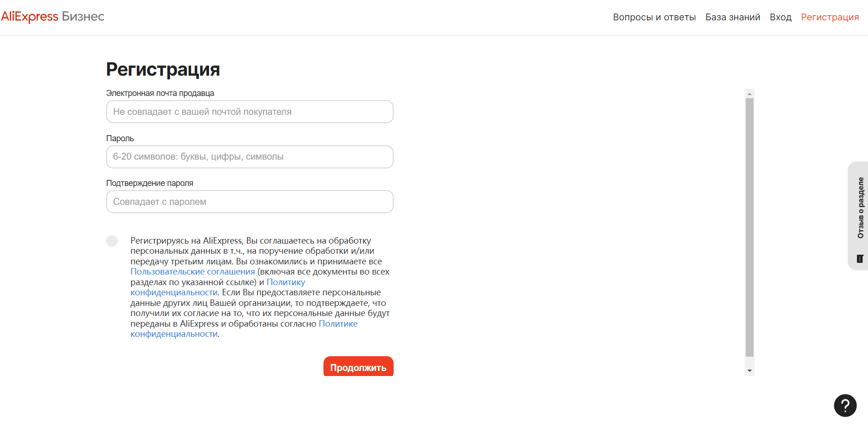Image resolution: width=868 pixels, height=430 pixels.
Task: Open Пользовательские соглашения link
Action: 192,272
